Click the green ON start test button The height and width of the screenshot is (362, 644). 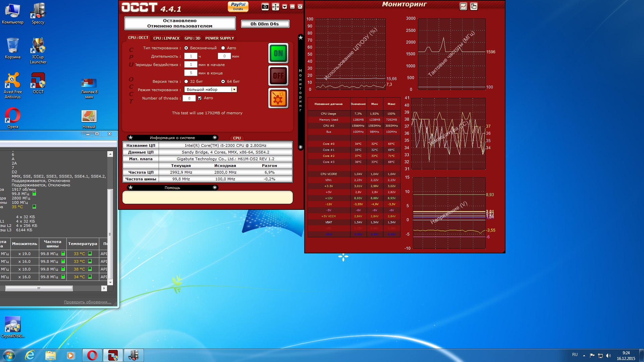point(278,53)
